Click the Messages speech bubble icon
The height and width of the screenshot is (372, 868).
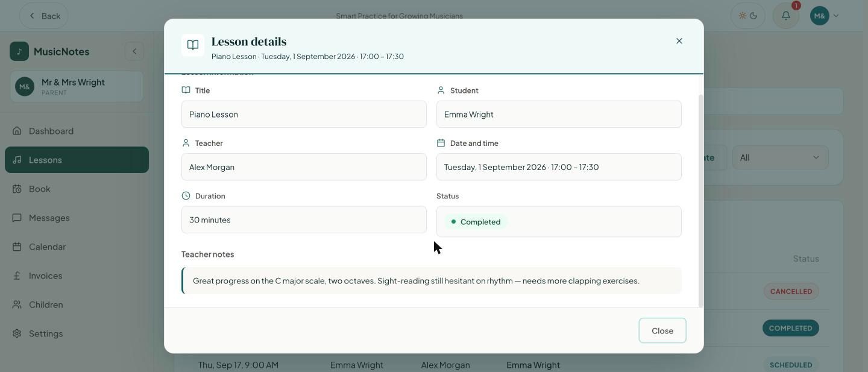17,218
